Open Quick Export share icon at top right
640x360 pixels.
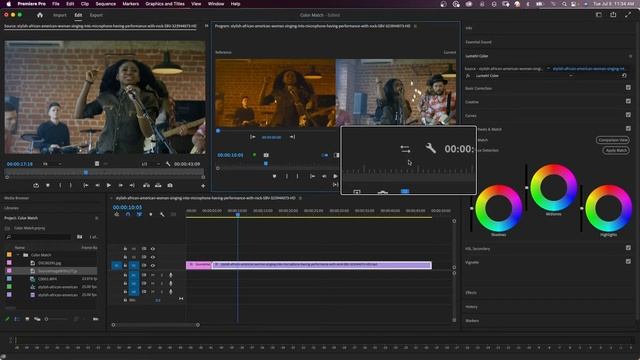tap(613, 15)
